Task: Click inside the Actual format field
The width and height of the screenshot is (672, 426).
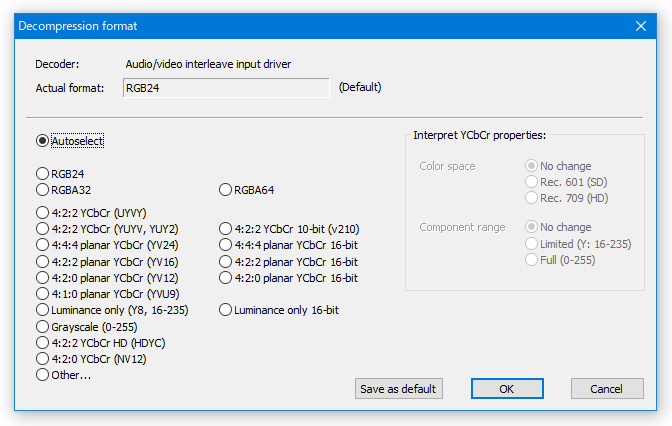Action: click(x=226, y=88)
